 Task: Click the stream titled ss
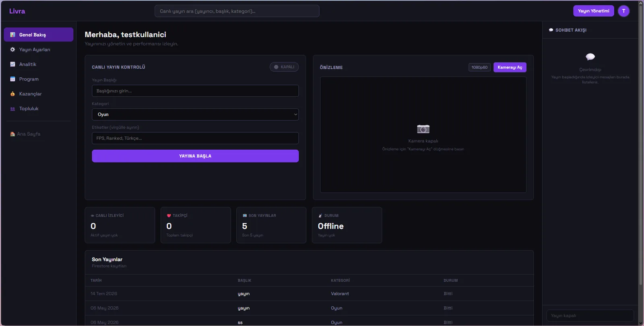[x=240, y=323]
